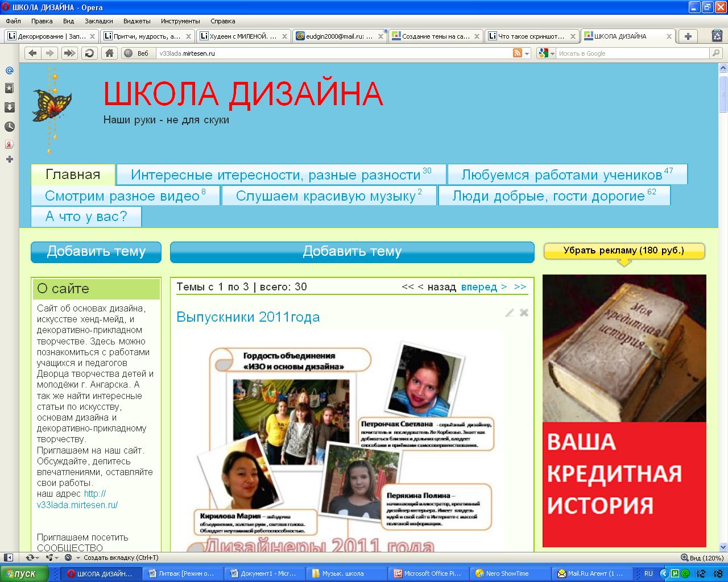728x582 pixels.
Task: Click the Reload page button
Action: pos(89,53)
